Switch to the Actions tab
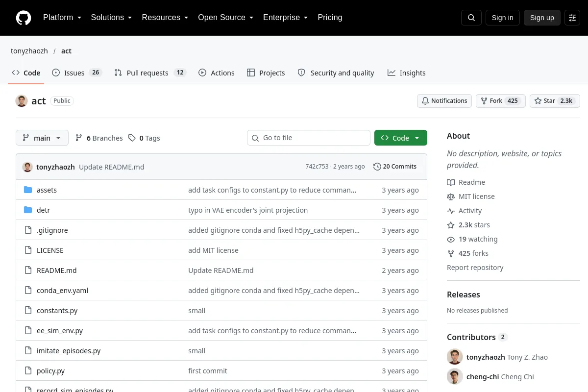 click(217, 73)
